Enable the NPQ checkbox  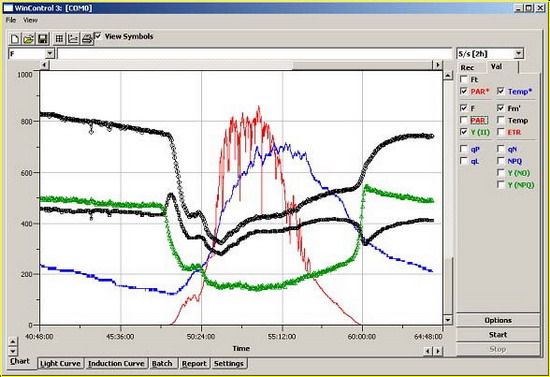point(501,161)
